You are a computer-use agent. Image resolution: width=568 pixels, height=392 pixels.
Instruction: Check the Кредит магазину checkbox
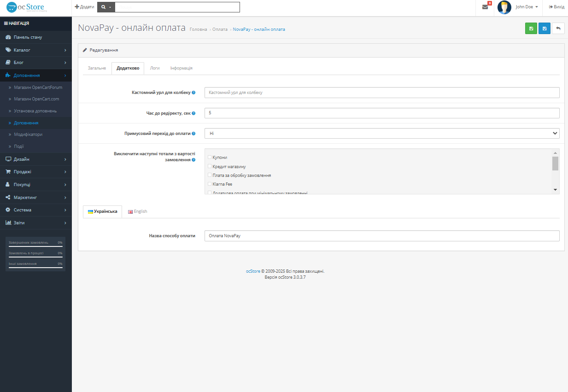click(210, 166)
